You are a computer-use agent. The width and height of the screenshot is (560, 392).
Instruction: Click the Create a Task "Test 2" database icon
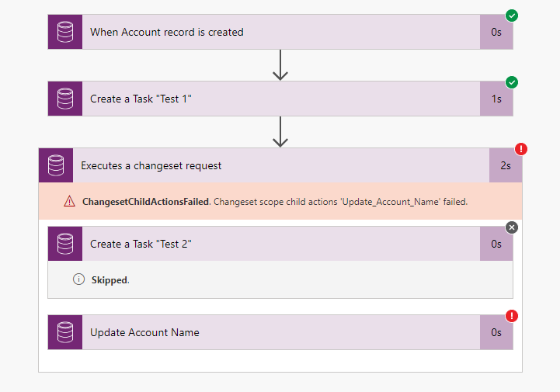[65, 244]
